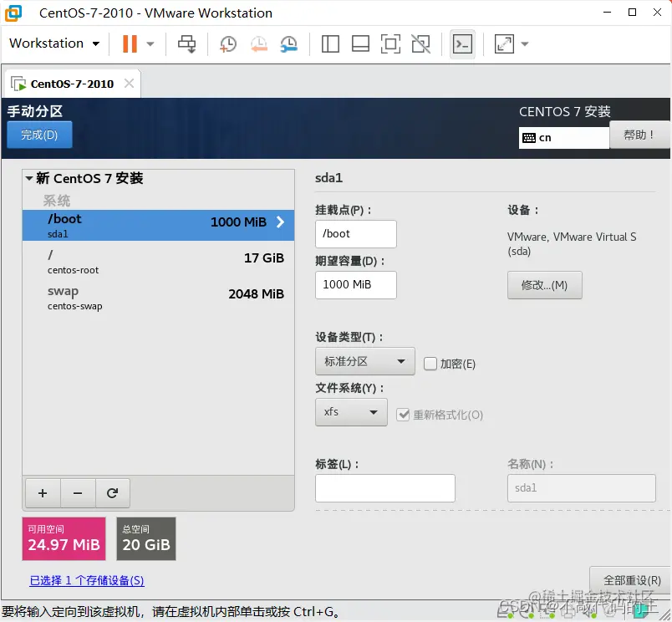Expand the stretch guest dropdown arrow
Image resolution: width=672 pixels, height=622 pixels.
(525, 43)
